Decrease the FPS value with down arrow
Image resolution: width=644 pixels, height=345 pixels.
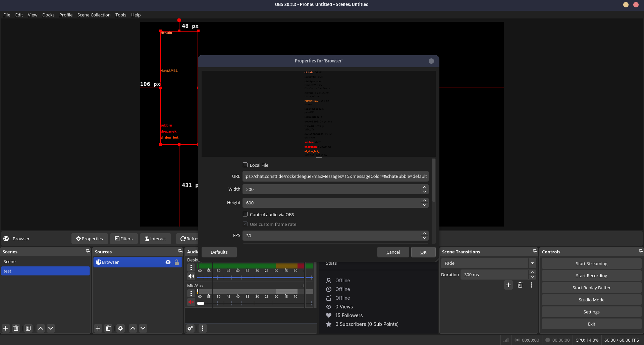[425, 238]
